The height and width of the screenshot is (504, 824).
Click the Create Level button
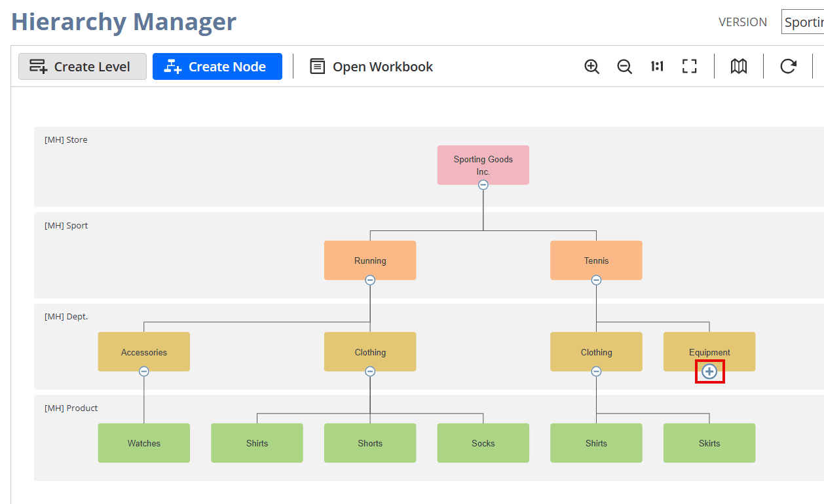(x=83, y=67)
